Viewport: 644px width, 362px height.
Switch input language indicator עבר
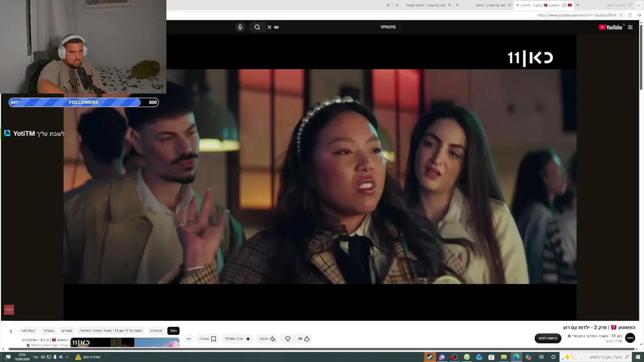(36, 357)
